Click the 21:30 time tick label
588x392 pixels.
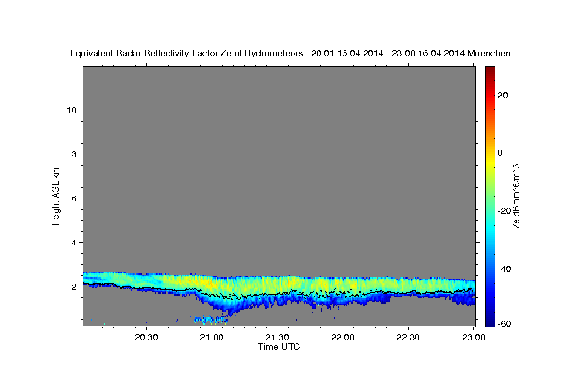click(x=277, y=337)
